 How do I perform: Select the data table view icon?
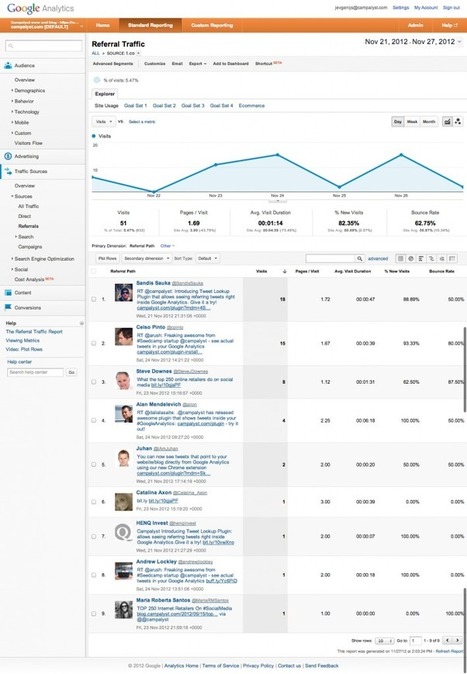point(400,258)
